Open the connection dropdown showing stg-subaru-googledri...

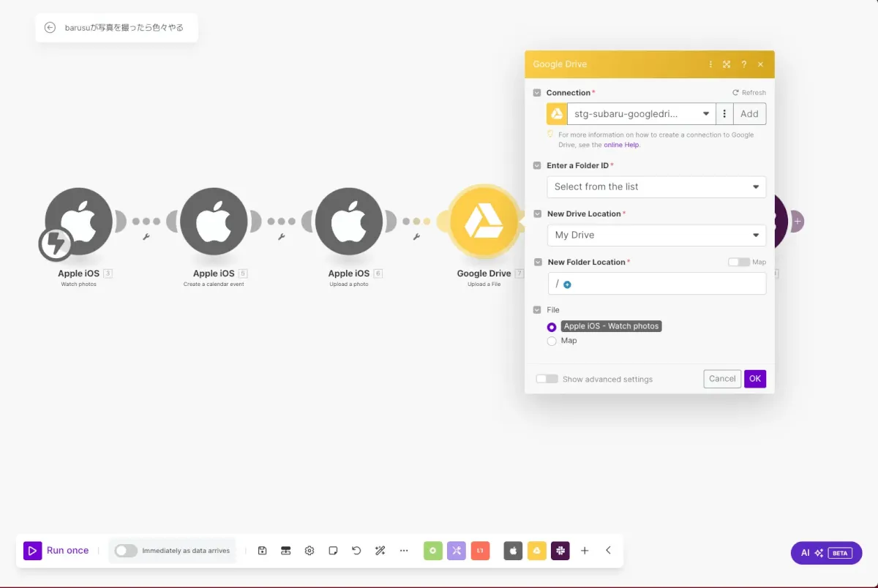(x=641, y=113)
